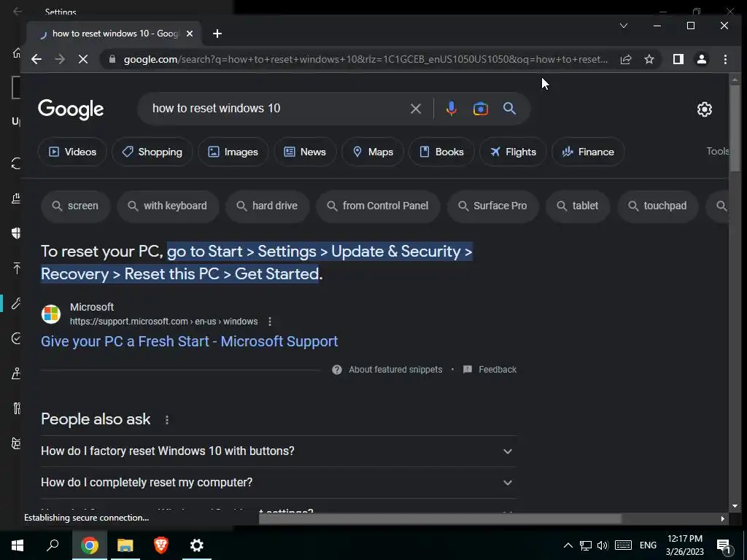Switch to the News results tab

pos(305,152)
